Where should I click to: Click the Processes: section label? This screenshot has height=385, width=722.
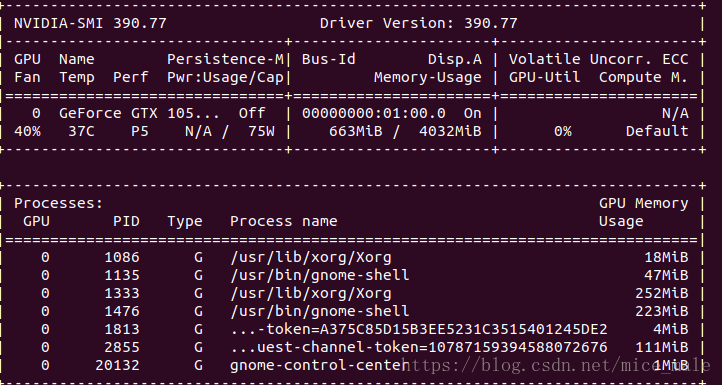click(x=58, y=203)
